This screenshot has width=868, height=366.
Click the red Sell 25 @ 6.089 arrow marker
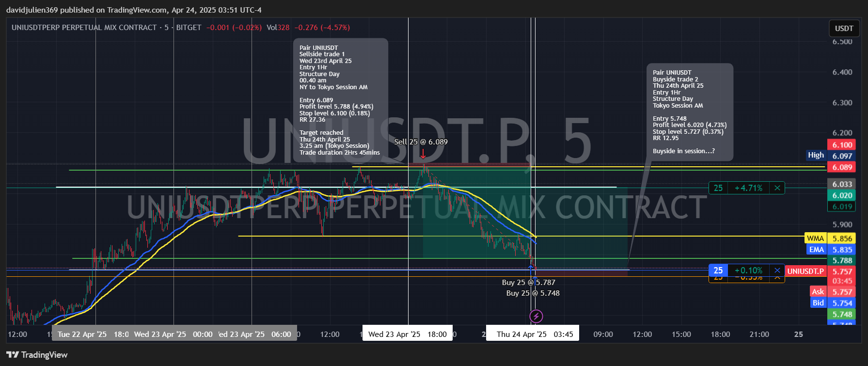(423, 154)
